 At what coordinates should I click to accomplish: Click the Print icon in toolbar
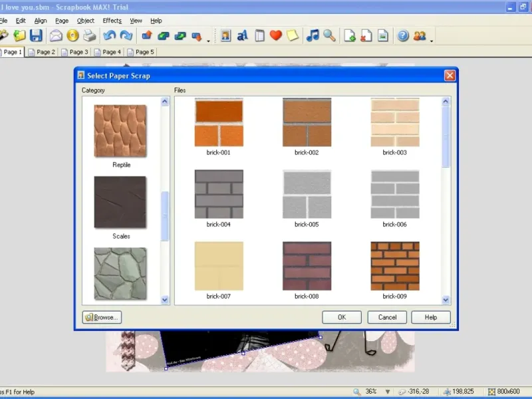[x=89, y=36]
